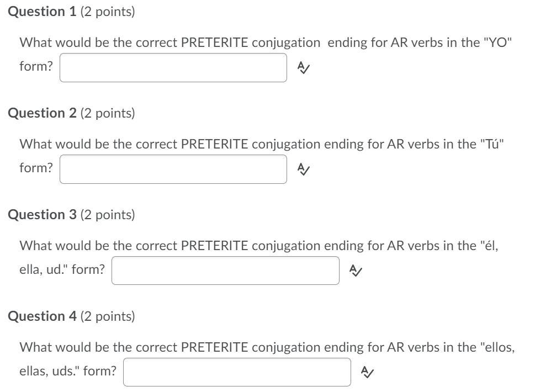Screen dimensions: 551x392
Task: Click the Question 1 prompt text mentioning "YO"
Action: tap(266, 43)
